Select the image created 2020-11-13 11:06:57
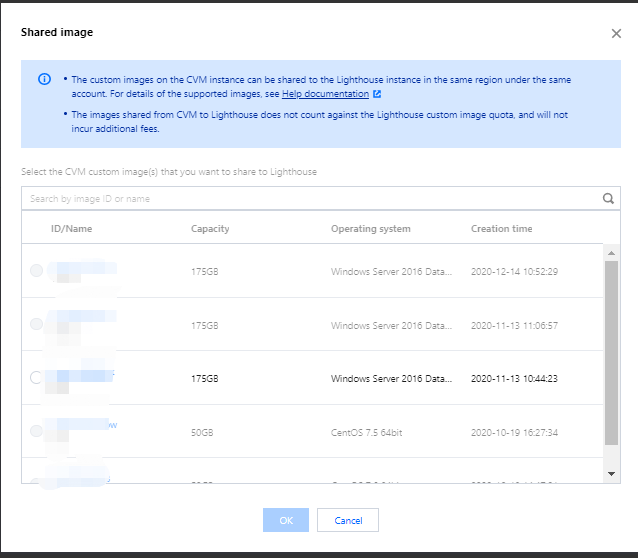 pos(37,325)
